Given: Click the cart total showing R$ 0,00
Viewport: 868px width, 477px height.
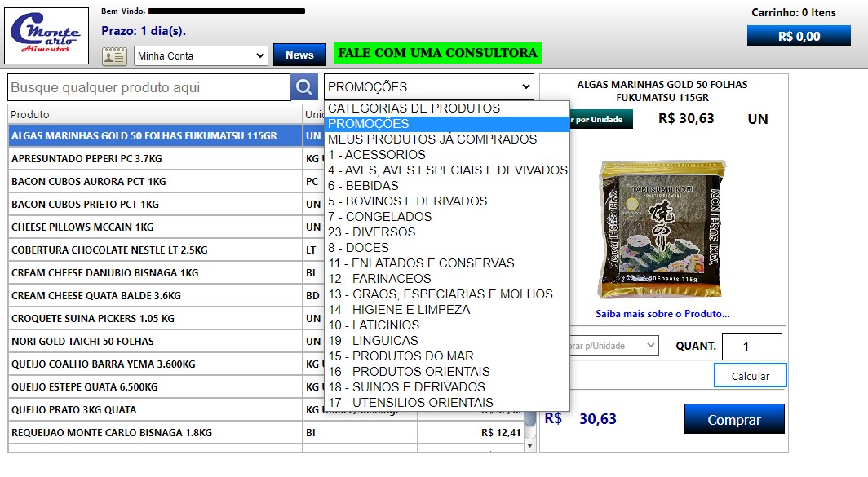Looking at the screenshot, I should click(x=798, y=35).
